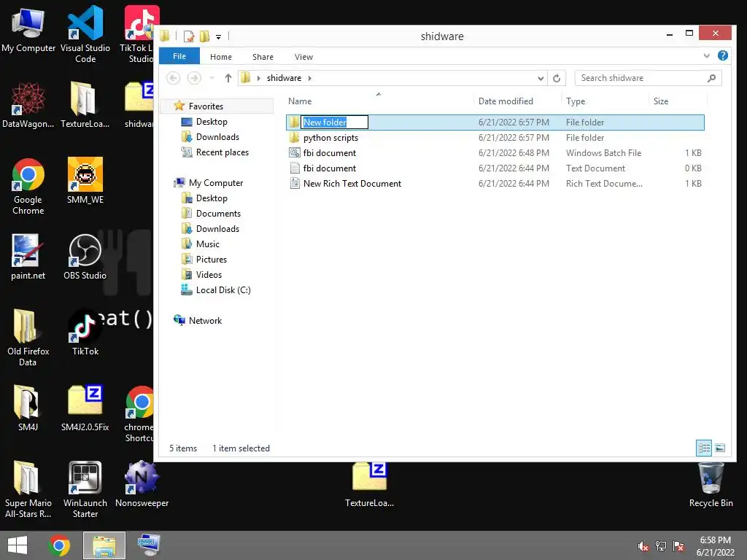Select OBS Studio desktop icon

(85, 257)
